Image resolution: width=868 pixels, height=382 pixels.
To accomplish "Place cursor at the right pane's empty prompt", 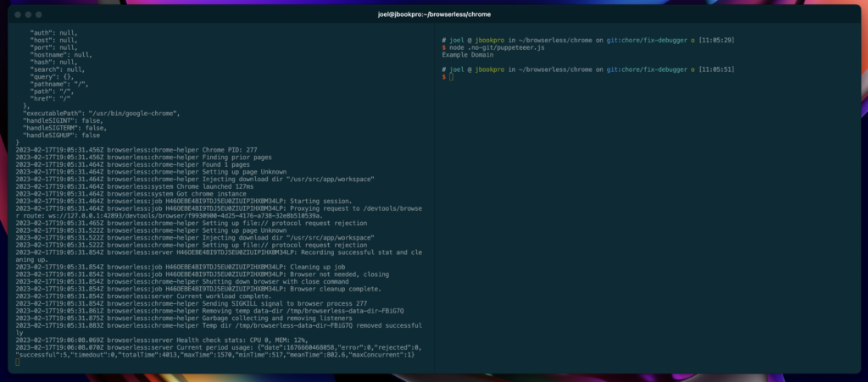I will [x=452, y=77].
